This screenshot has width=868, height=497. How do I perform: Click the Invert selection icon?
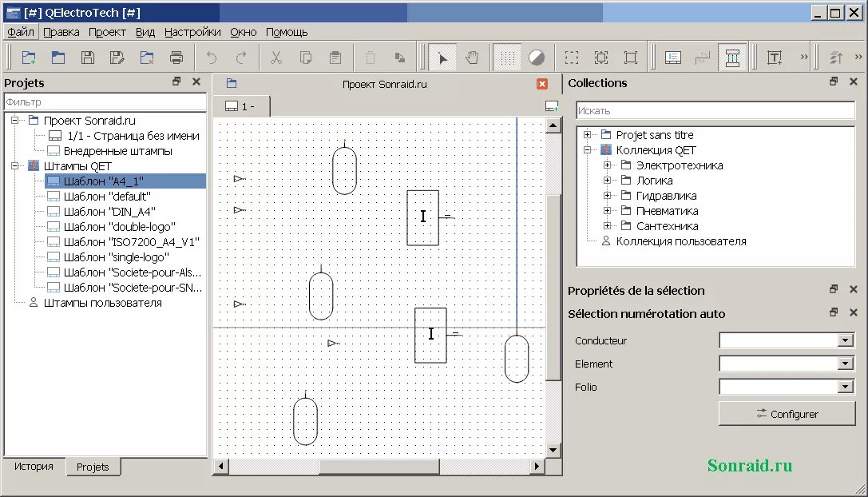(x=601, y=58)
